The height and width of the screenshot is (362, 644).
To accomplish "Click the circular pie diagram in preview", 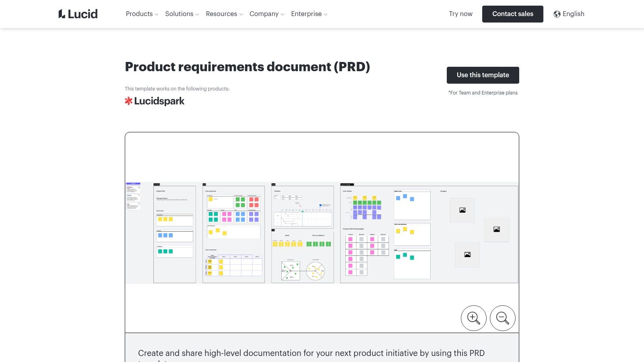I will [315, 271].
